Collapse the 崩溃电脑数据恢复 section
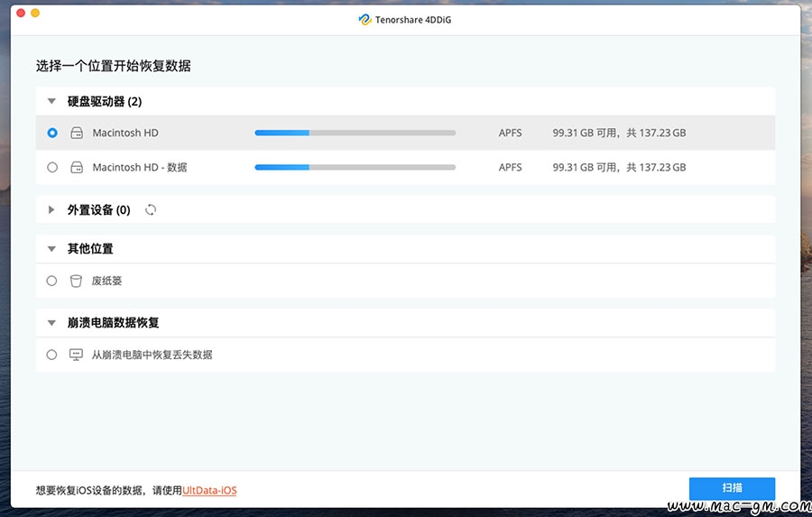The width and height of the screenshot is (812, 517). [51, 323]
